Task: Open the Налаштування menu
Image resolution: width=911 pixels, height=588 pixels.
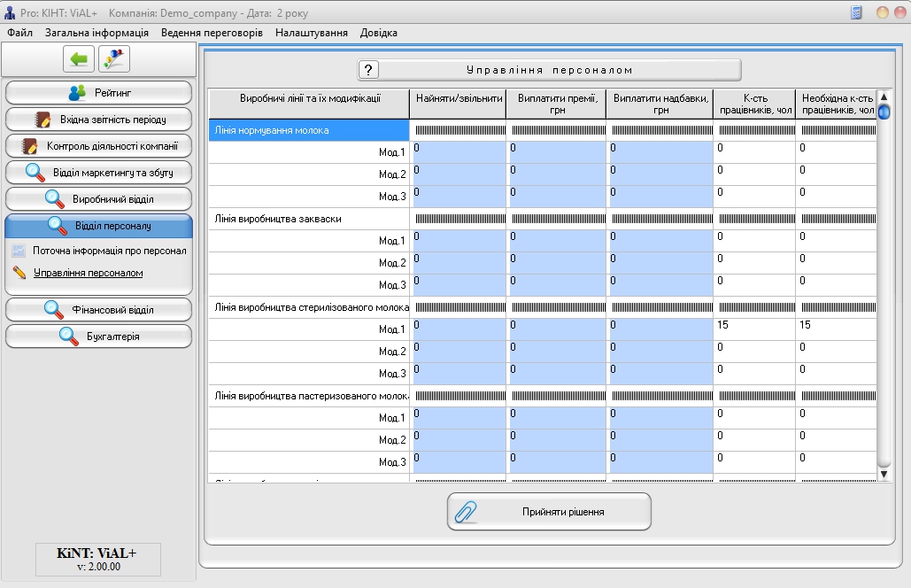Action: [x=311, y=33]
